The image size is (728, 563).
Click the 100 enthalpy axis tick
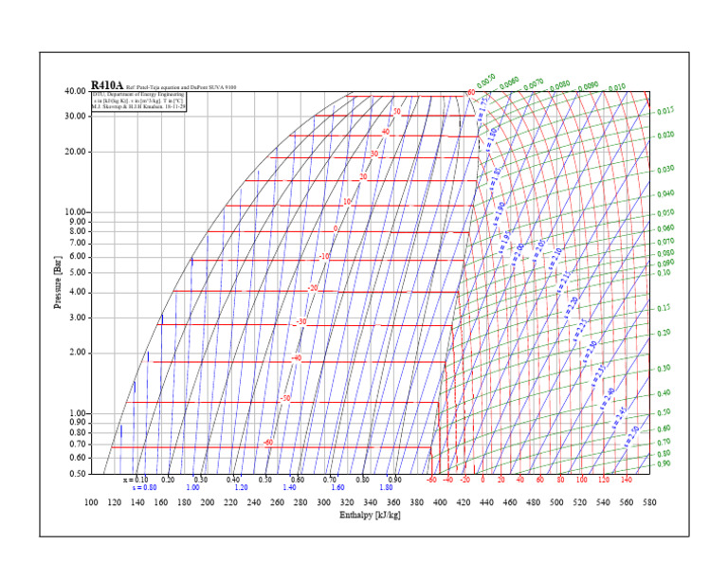coord(92,500)
